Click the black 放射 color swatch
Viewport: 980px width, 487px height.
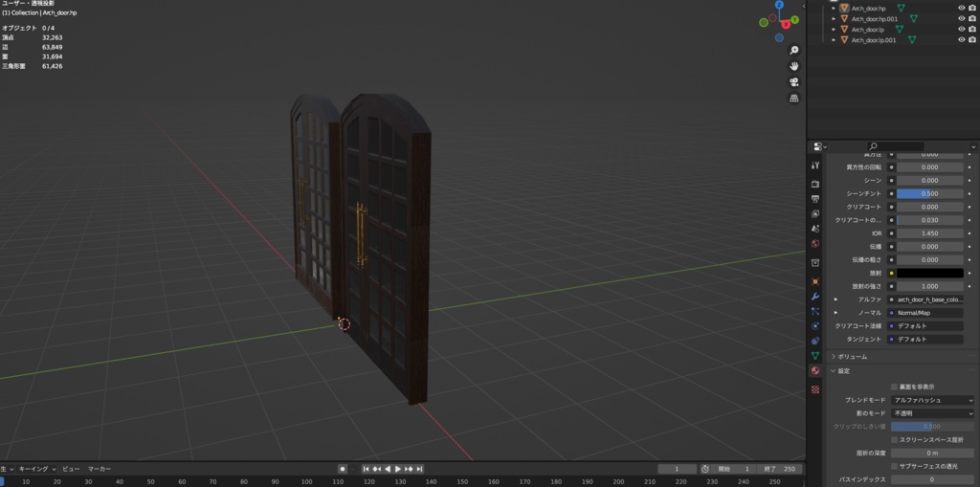(930, 274)
